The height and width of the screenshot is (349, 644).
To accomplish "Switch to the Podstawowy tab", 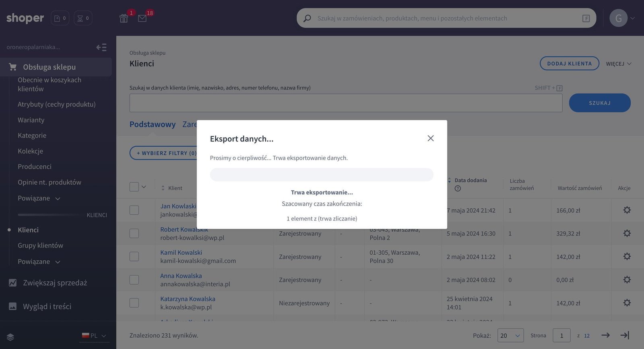I will pyautogui.click(x=153, y=125).
